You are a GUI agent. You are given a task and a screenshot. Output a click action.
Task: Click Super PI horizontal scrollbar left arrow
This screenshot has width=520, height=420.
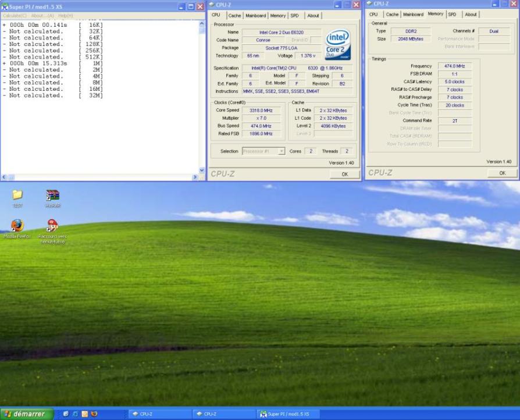pos(4,177)
